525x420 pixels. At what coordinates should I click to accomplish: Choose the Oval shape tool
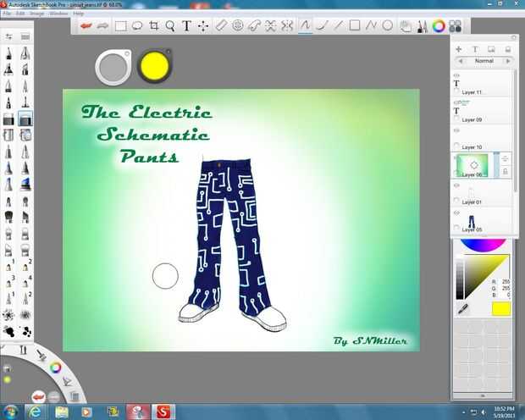(387, 25)
